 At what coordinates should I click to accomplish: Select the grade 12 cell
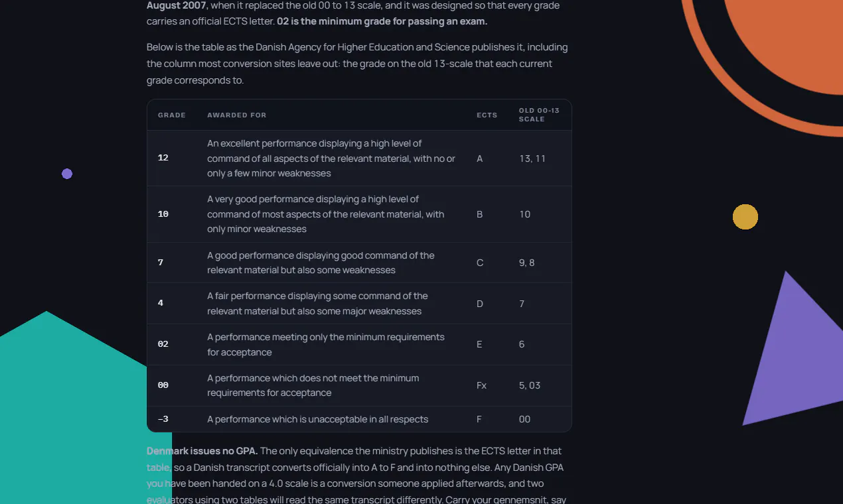tap(163, 158)
